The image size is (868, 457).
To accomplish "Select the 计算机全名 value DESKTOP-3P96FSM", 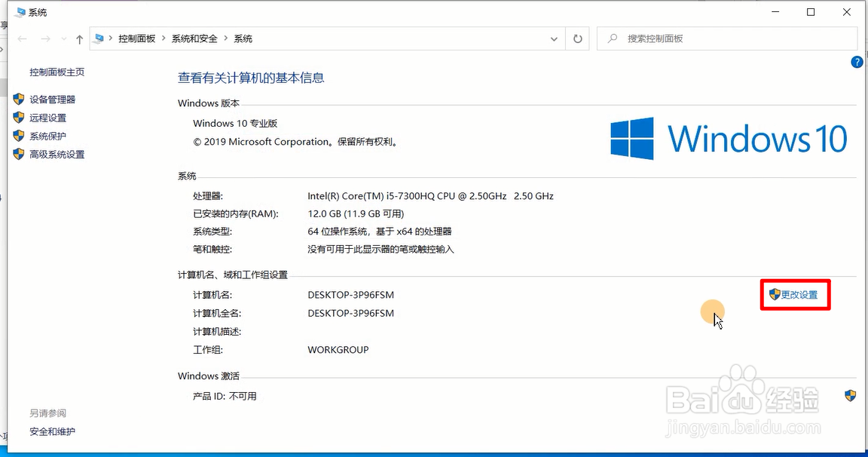I will pyautogui.click(x=351, y=313).
